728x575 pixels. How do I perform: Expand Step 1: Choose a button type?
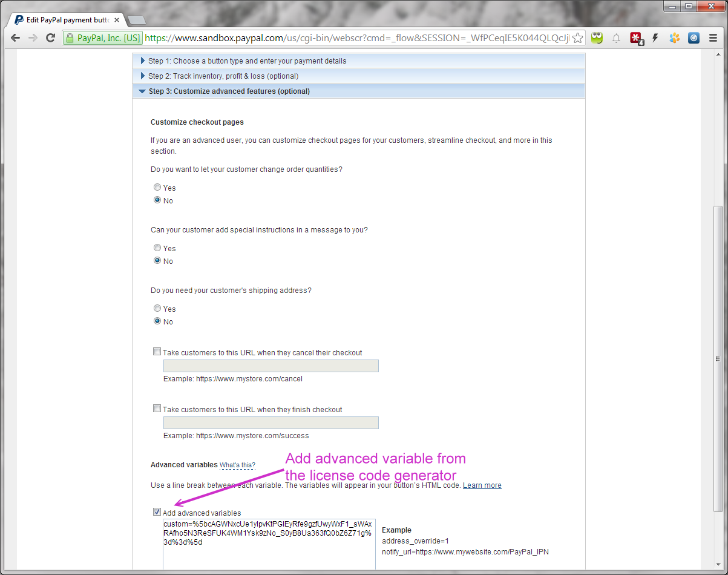pos(359,61)
